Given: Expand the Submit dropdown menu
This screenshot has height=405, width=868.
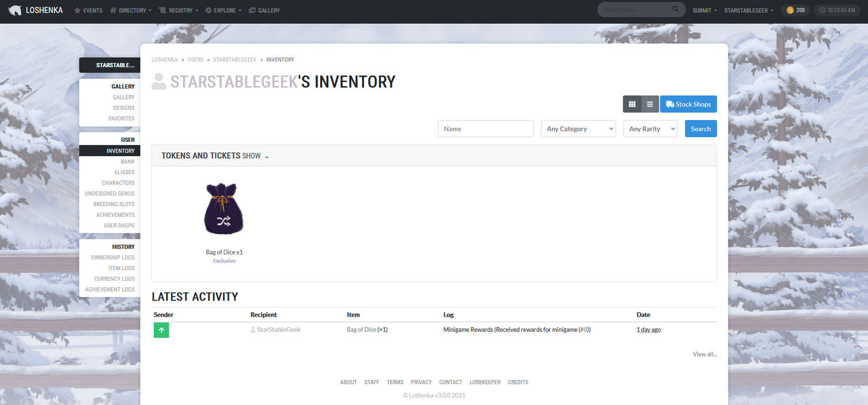Looking at the screenshot, I should (x=705, y=10).
